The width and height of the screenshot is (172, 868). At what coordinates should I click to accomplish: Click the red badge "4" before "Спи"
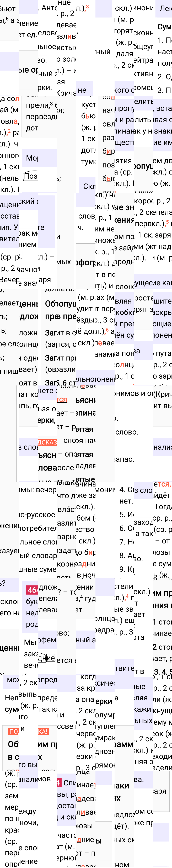(x=59, y=782)
